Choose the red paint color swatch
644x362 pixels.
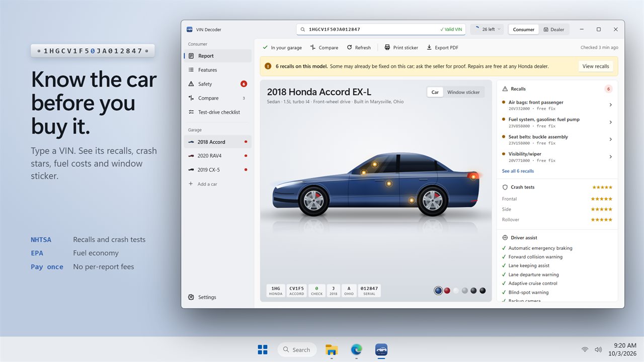[x=447, y=291]
